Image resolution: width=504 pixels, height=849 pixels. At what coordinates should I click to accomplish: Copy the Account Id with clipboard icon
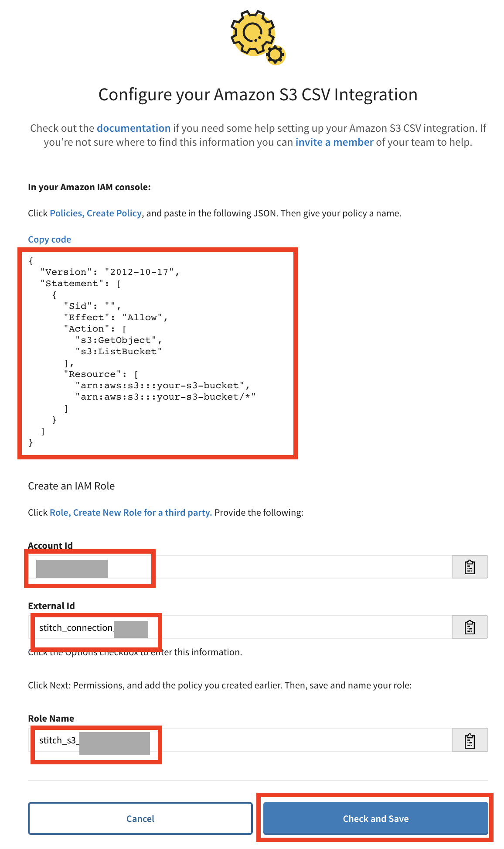point(470,567)
